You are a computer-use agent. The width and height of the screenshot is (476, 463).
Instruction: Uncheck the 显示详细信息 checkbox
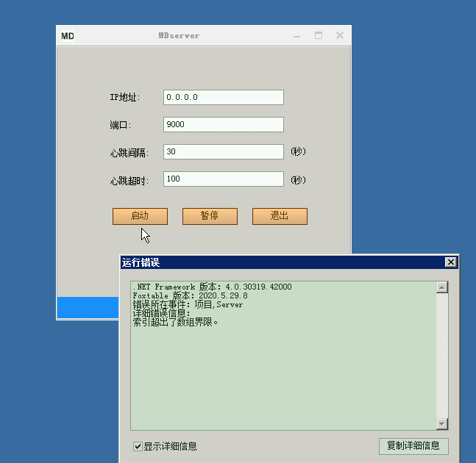(138, 446)
